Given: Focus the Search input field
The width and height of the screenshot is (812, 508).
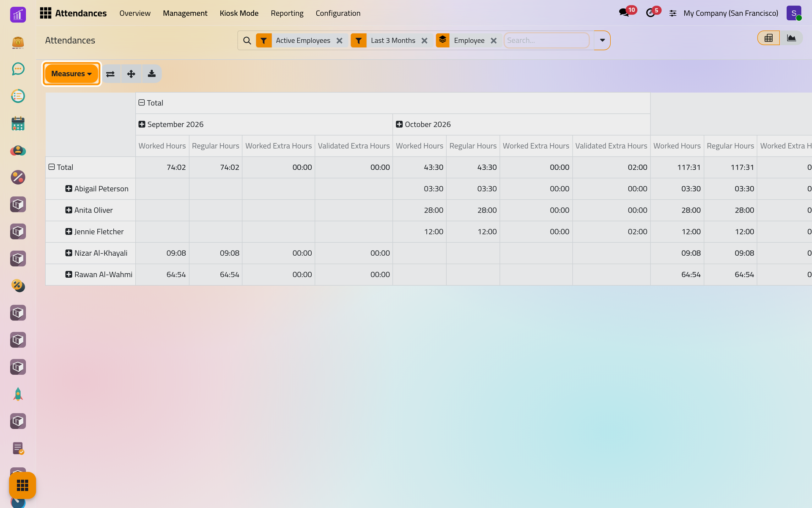Looking at the screenshot, I should (546, 41).
